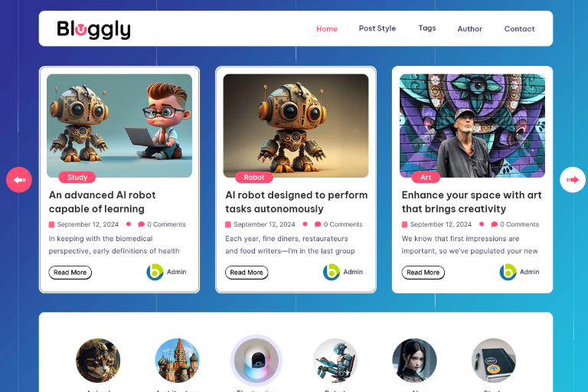Click the Admin avatar on Robot post
This screenshot has width=588, height=392.
point(332,272)
